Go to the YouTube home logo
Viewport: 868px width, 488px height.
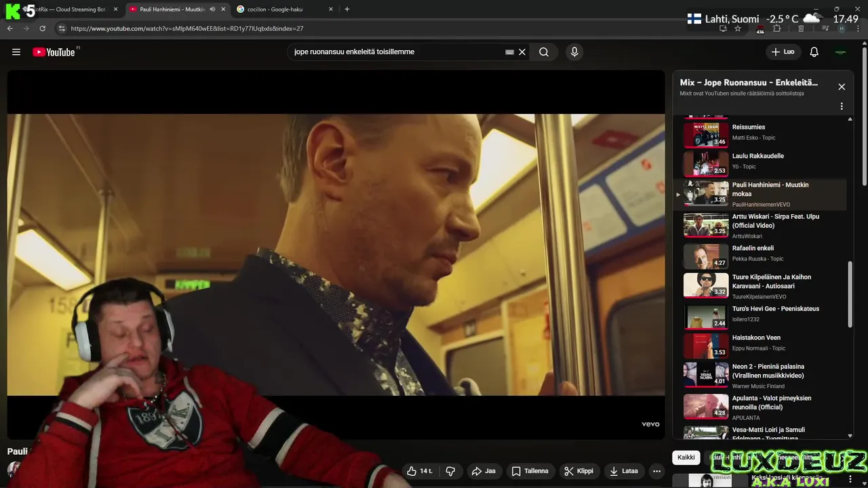pyautogui.click(x=54, y=52)
